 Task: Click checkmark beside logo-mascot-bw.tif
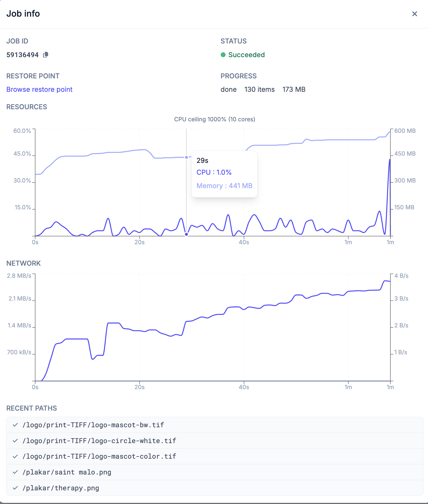click(15, 425)
